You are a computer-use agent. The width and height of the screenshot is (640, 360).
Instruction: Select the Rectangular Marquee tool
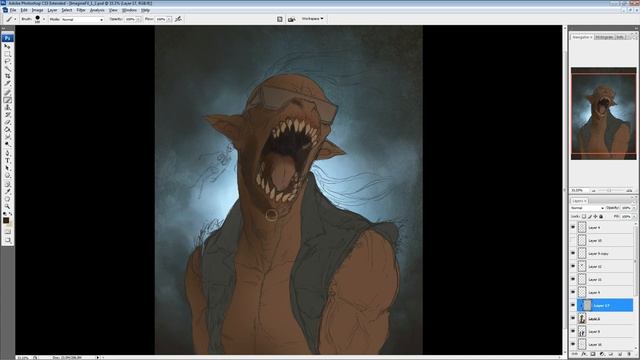[x=7, y=54]
